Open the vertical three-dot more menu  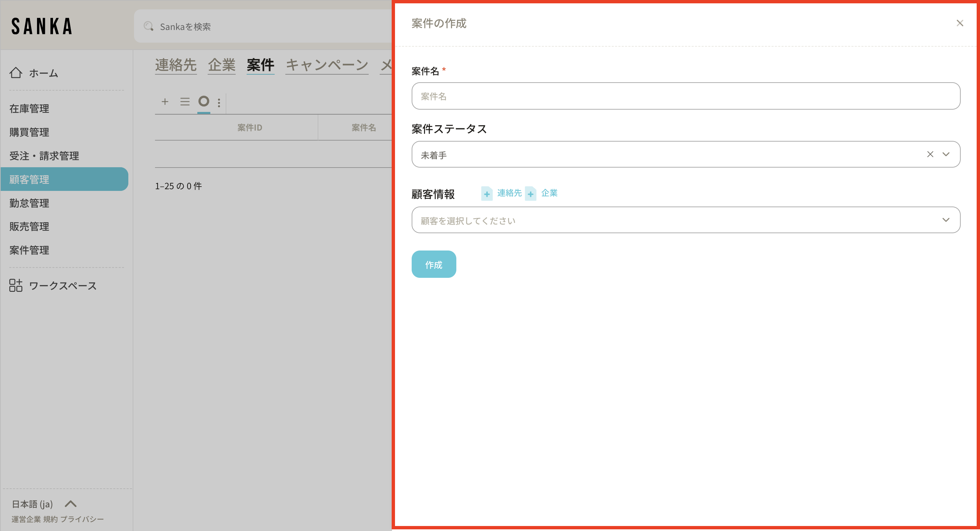click(x=219, y=102)
